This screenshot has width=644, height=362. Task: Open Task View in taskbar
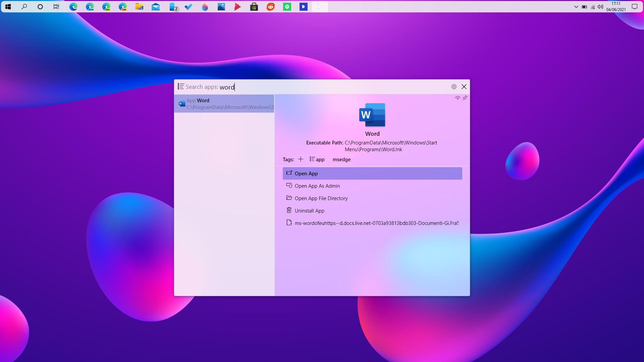point(56,7)
